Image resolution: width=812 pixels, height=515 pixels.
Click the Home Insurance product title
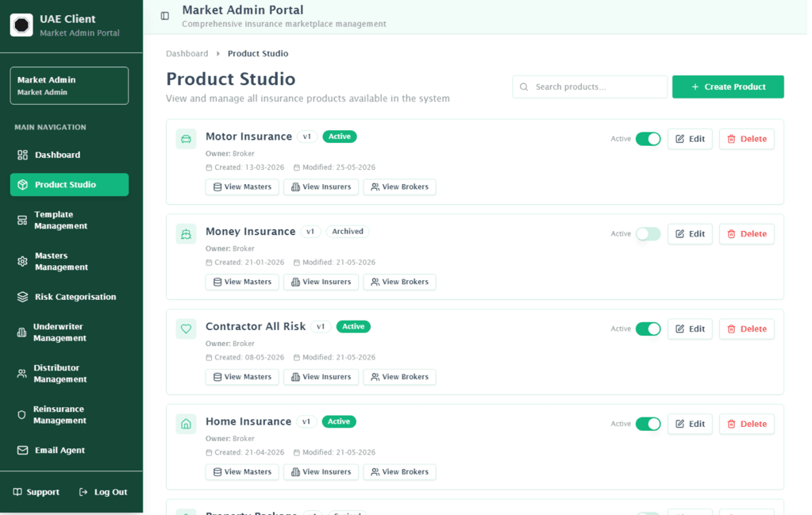tap(248, 421)
